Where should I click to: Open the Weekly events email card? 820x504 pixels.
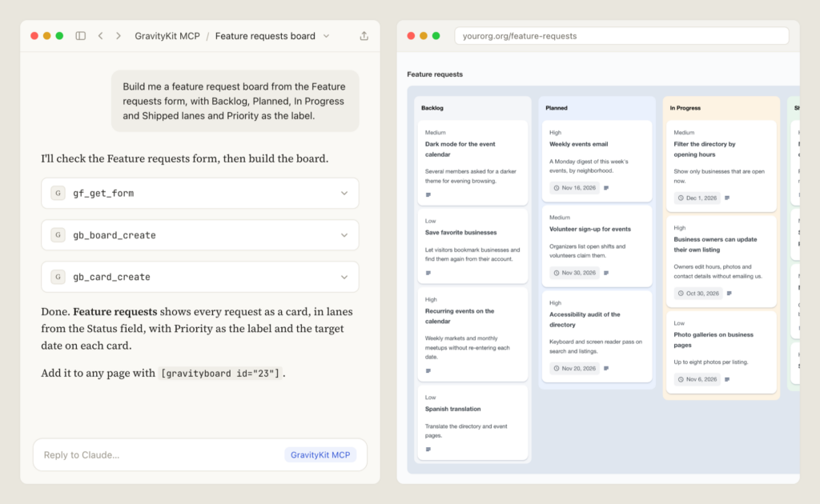597,161
